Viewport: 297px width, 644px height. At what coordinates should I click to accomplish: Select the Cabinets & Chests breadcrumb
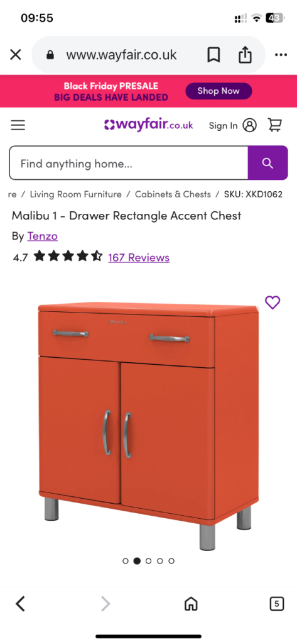tap(173, 194)
